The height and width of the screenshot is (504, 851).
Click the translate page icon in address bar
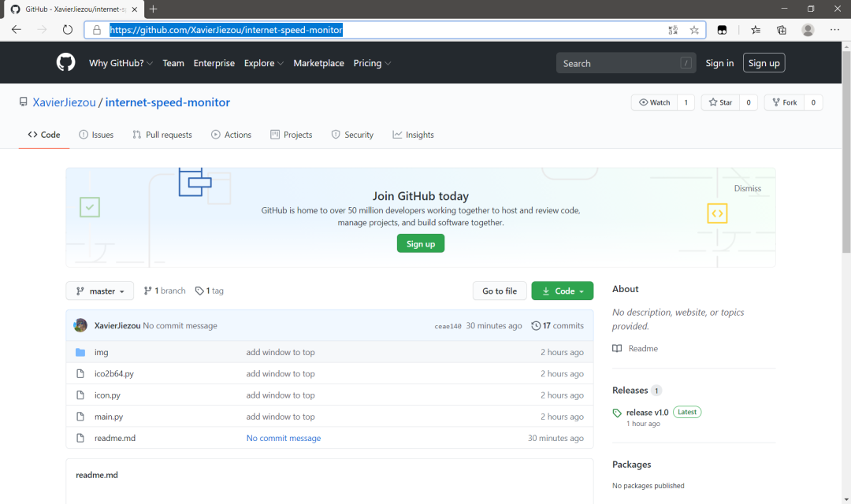point(673,30)
